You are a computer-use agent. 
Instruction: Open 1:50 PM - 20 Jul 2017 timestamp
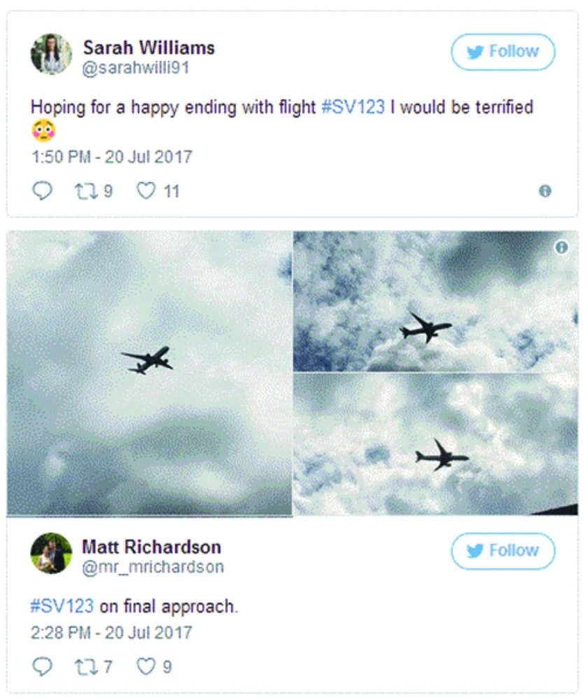click(x=111, y=157)
